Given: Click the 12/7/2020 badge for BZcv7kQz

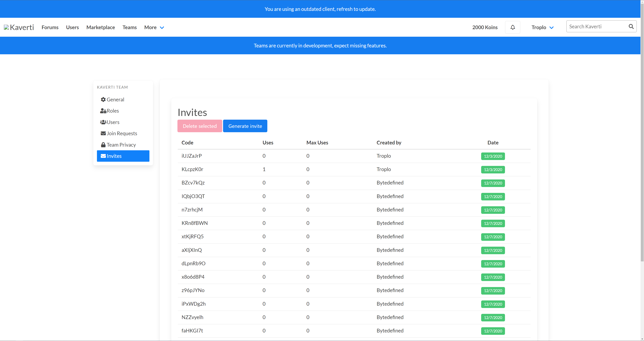Looking at the screenshot, I should [x=493, y=183].
